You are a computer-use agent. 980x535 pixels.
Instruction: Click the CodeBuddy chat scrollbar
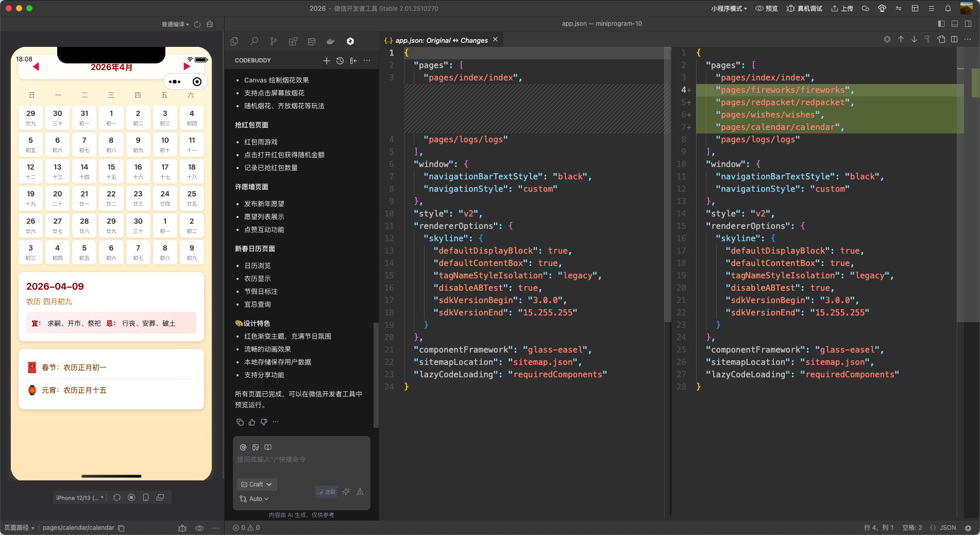point(376,375)
